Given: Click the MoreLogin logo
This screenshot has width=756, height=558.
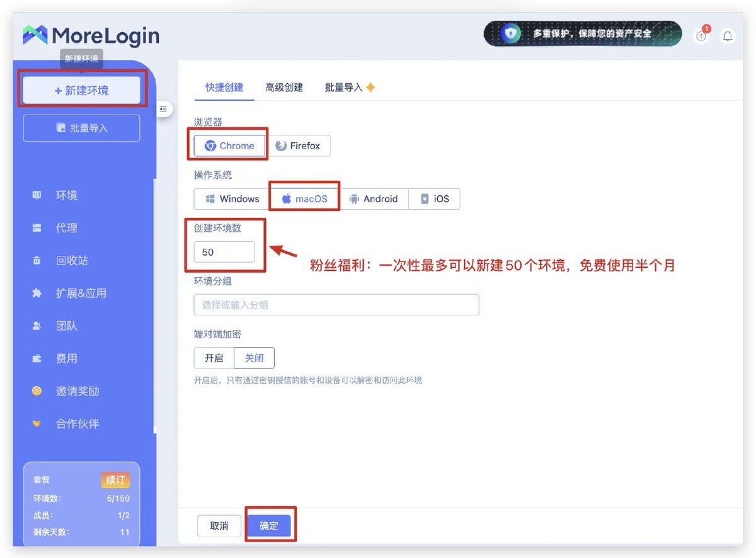Looking at the screenshot, I should pyautogui.click(x=91, y=35).
